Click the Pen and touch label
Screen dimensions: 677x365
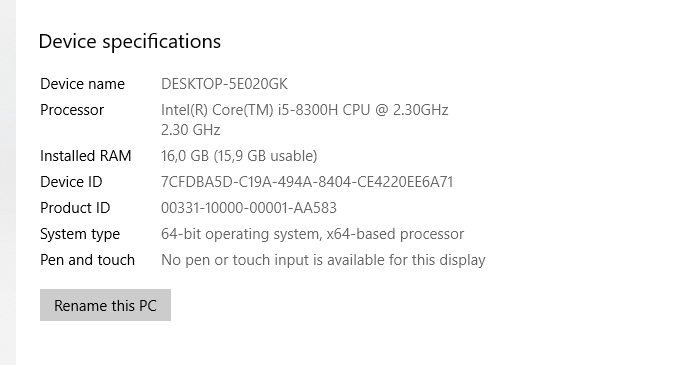pyautogui.click(x=87, y=260)
